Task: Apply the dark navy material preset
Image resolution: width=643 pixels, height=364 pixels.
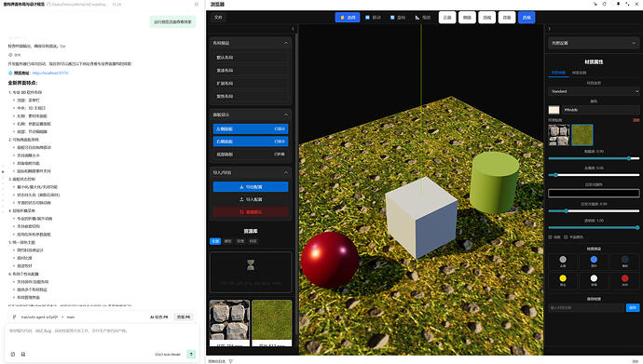Action: coord(624,262)
